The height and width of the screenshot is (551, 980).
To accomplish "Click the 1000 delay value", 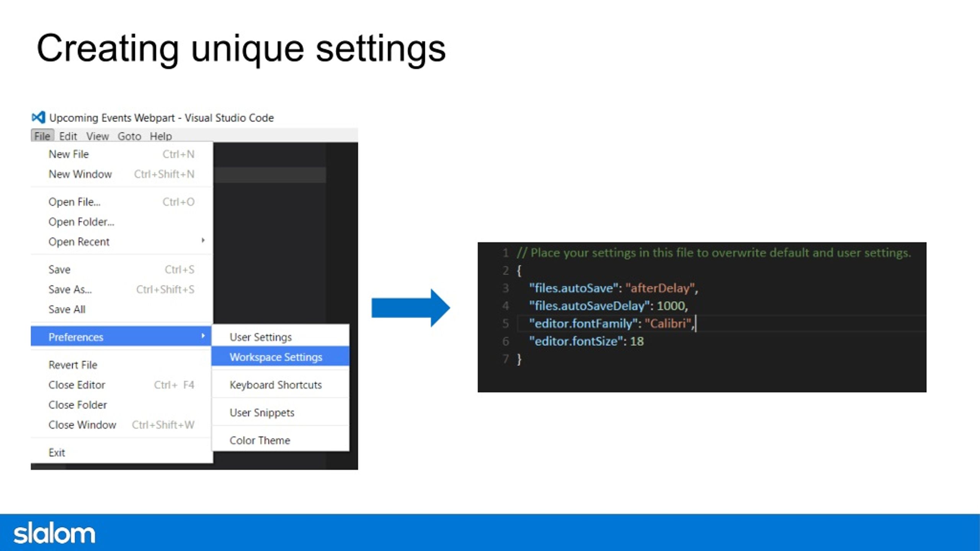I will tap(671, 306).
